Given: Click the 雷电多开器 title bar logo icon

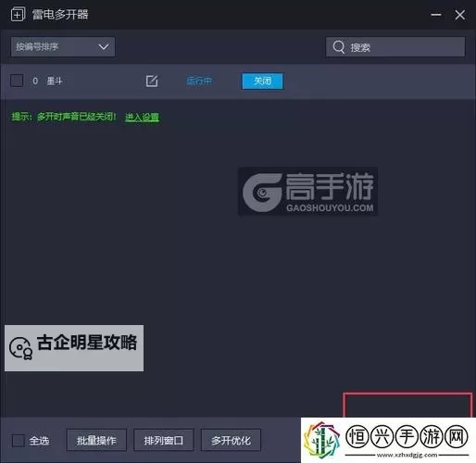Looking at the screenshot, I should (18, 15).
